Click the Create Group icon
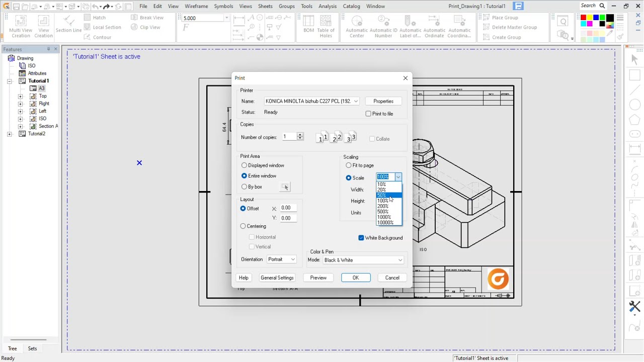Screen dimensions: 644x362 click(x=486, y=37)
